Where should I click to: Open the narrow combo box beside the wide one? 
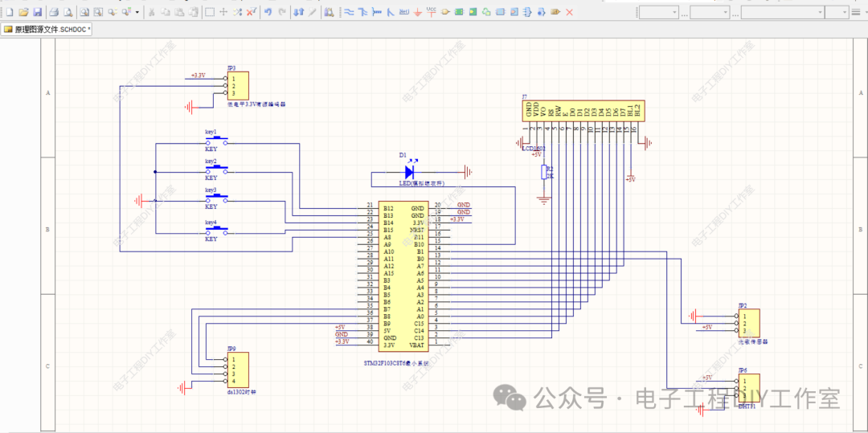[837, 12]
